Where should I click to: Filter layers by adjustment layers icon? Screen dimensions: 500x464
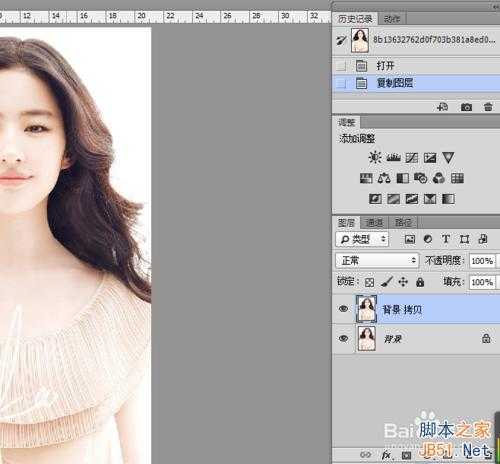click(x=428, y=239)
